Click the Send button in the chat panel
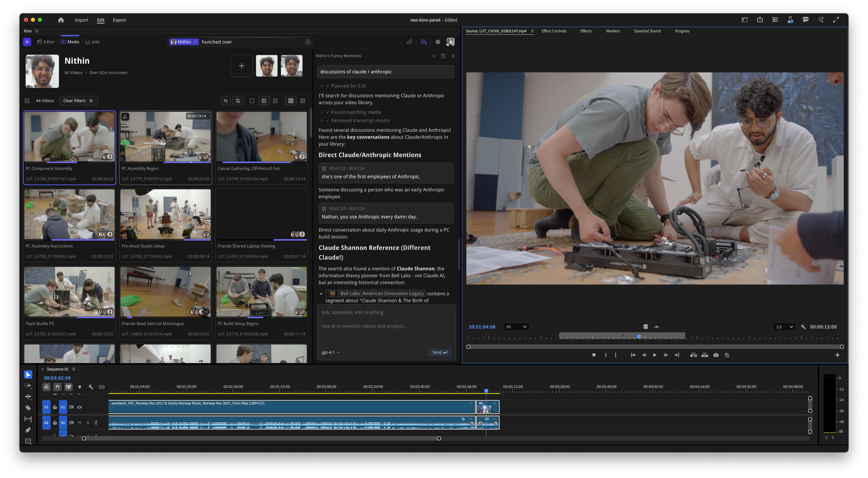Viewport: 868px width, 478px height. coord(439,352)
